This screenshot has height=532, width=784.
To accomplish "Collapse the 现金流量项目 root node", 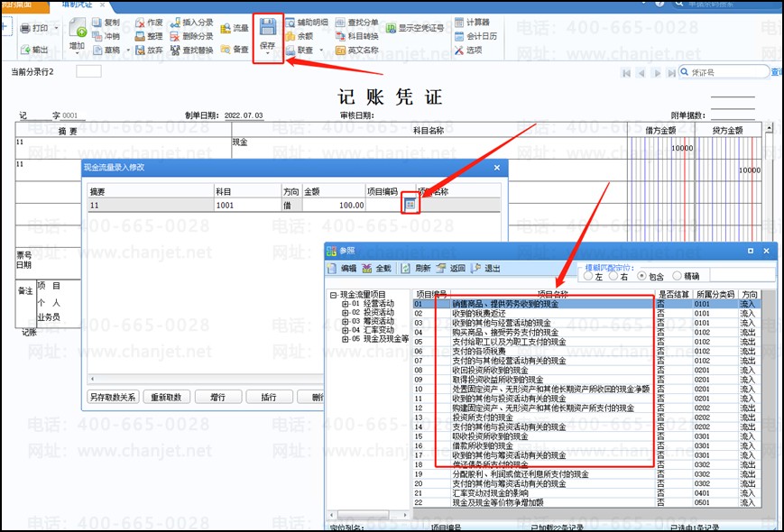I will (x=333, y=295).
